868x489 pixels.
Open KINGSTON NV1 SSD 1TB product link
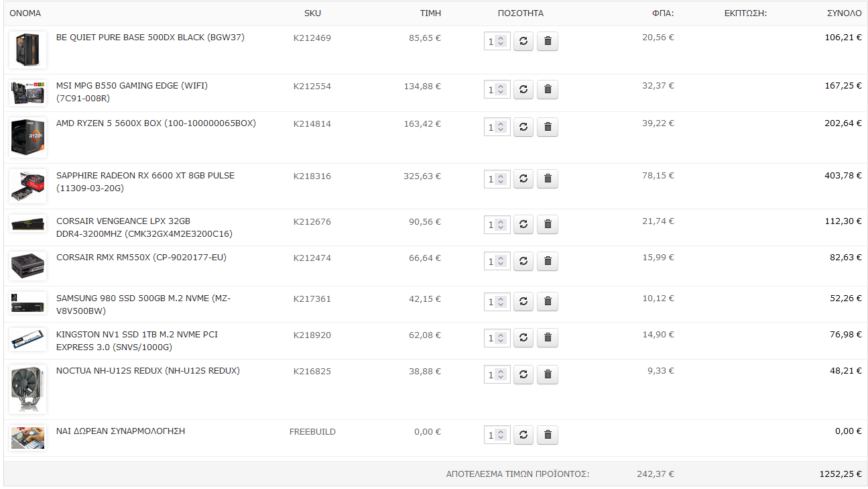(x=137, y=341)
